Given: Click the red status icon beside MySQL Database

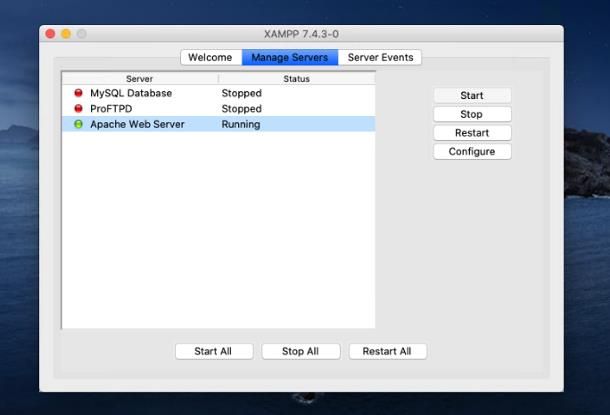Looking at the screenshot, I should point(78,93).
